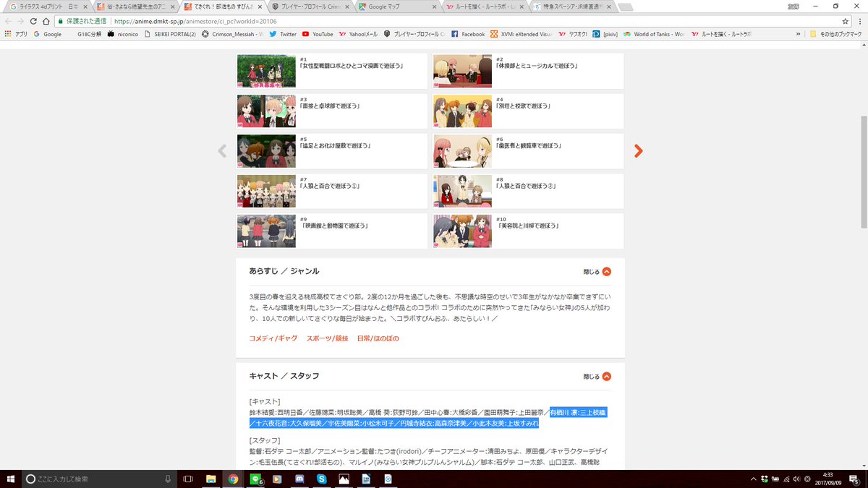Click the Cortana microphone icon
This screenshot has height=488, width=868.
pyautogui.click(x=168, y=479)
